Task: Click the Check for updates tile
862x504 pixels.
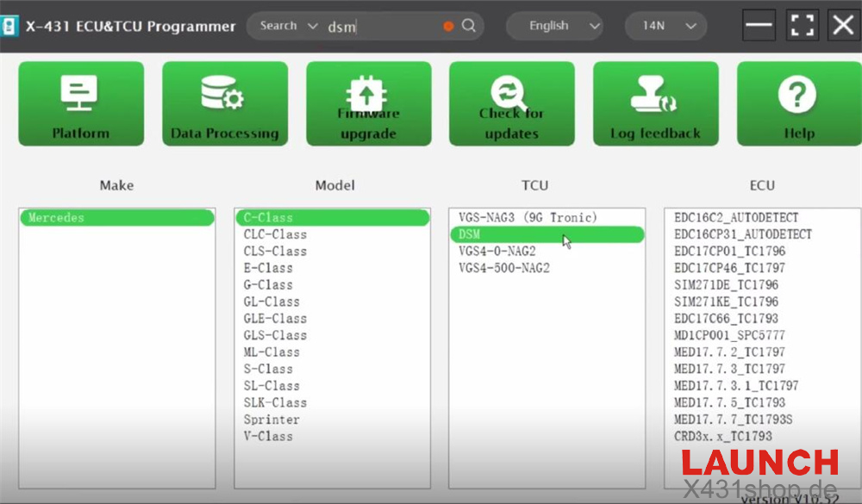Action: tap(512, 103)
